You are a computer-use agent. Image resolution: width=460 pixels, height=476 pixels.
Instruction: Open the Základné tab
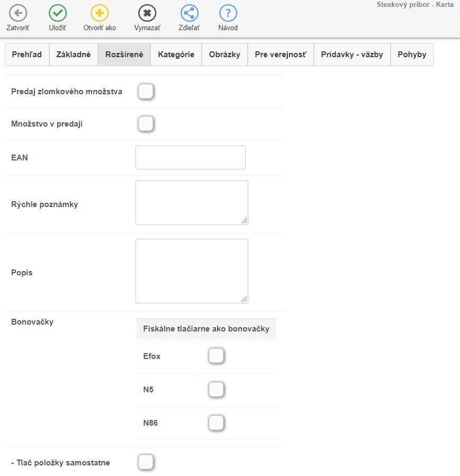tap(74, 55)
